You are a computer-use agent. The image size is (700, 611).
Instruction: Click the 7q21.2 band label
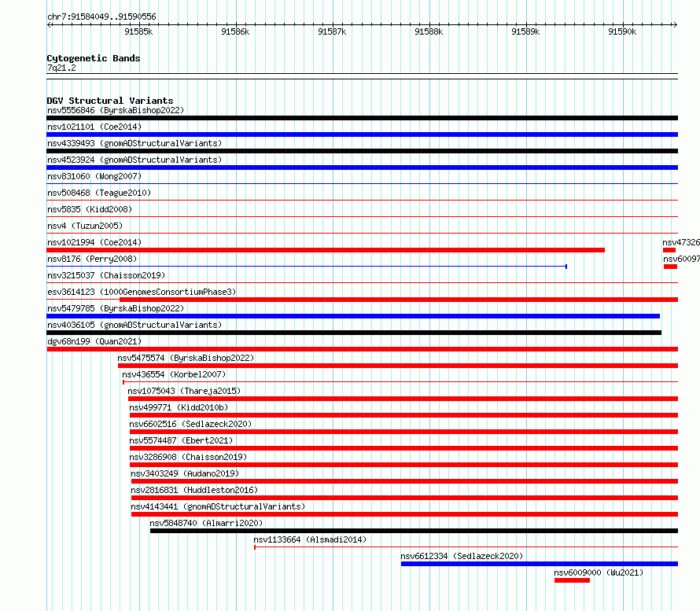(x=61, y=68)
